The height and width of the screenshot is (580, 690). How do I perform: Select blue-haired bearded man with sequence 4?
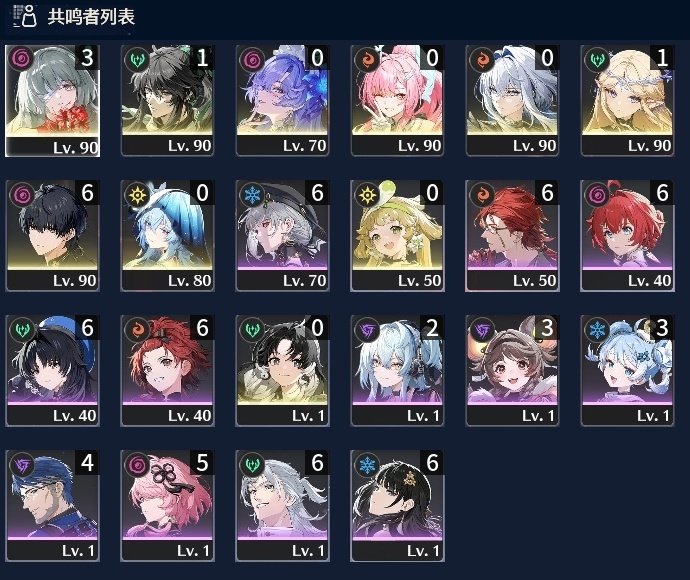(x=52, y=506)
